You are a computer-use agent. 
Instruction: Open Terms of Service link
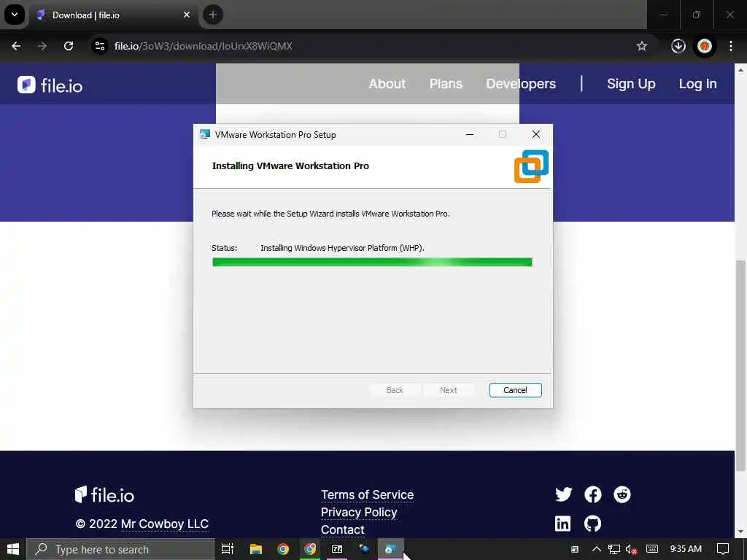click(367, 495)
